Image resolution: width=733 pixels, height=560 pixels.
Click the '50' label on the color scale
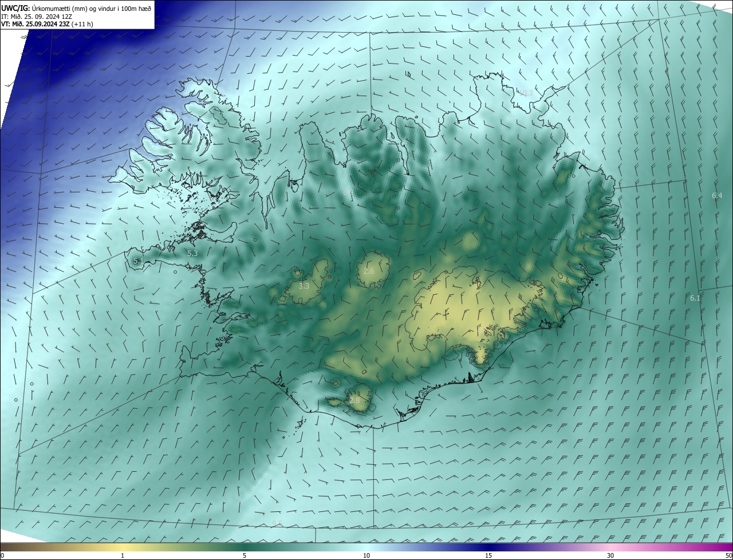coord(728,555)
